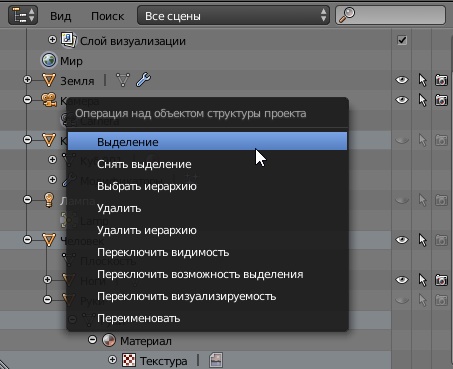This screenshot has width=453, height=369.
Task: Expand the Слой визуализации tree node
Action: coord(52,40)
